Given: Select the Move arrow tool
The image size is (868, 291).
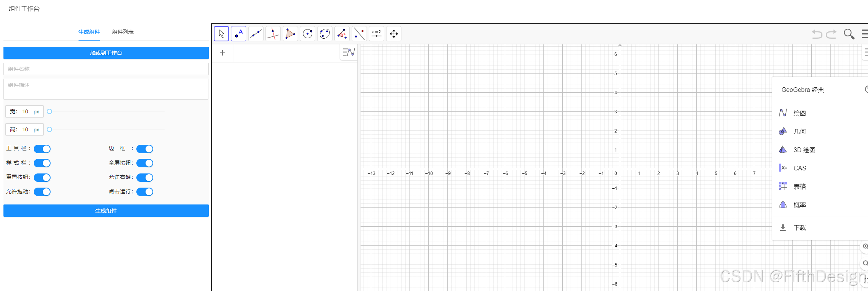Looking at the screenshot, I should [221, 34].
